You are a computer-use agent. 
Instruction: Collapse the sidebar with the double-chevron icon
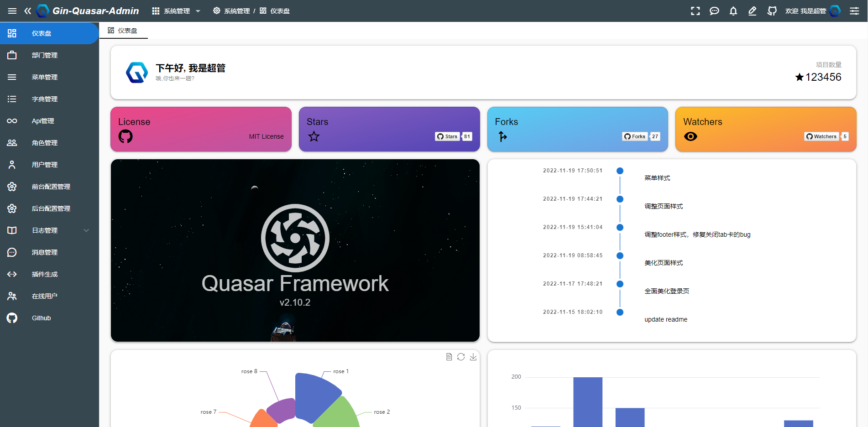[28, 11]
